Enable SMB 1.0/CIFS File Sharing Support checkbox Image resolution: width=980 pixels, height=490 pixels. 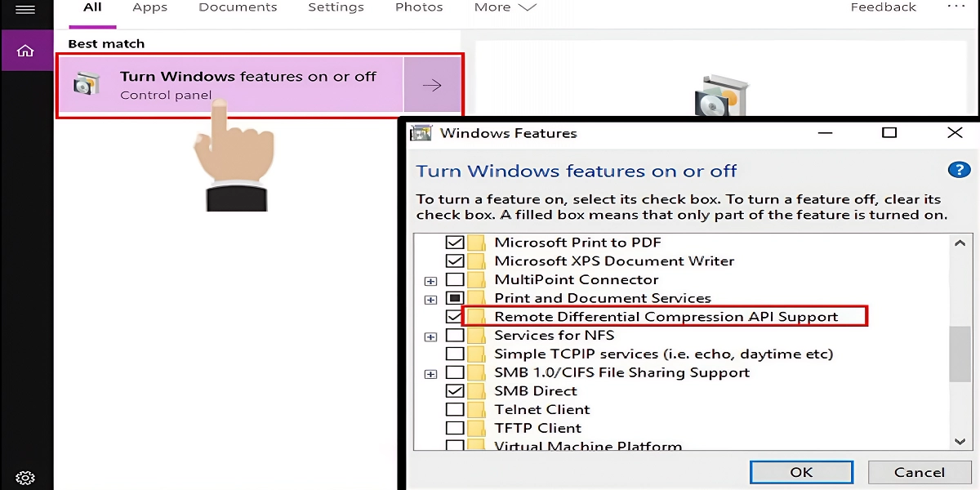click(455, 373)
